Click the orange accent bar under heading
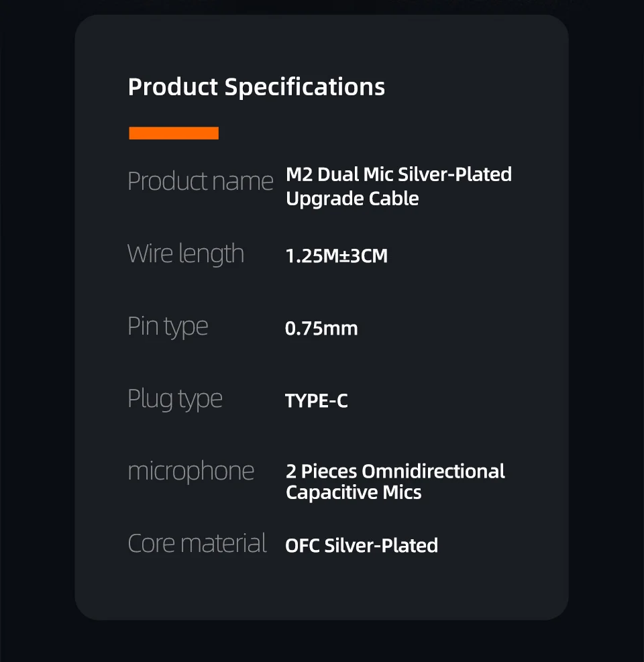 [x=174, y=133]
